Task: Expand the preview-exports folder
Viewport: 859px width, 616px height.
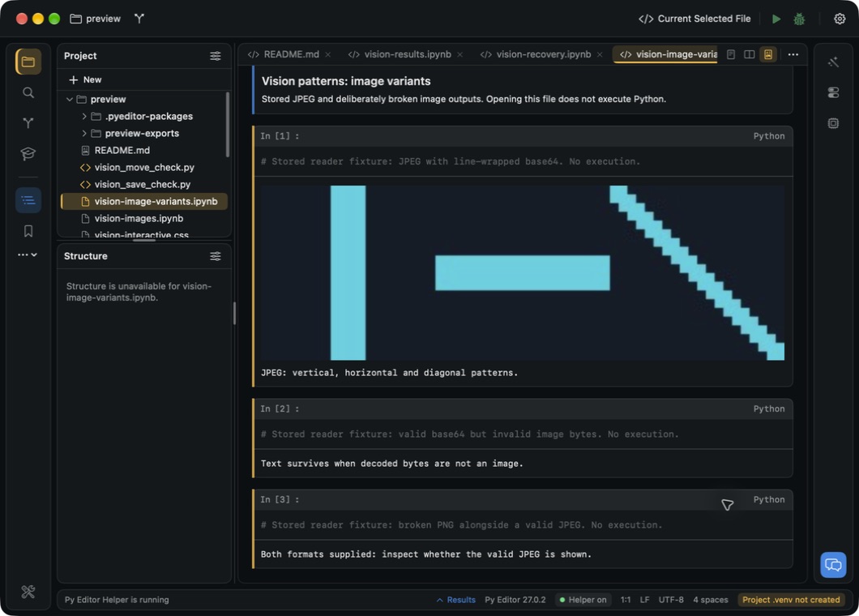Action: coord(83,133)
